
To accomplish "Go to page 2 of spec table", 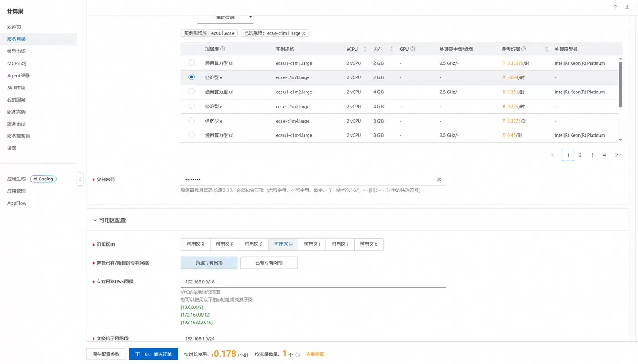I will [x=580, y=155].
